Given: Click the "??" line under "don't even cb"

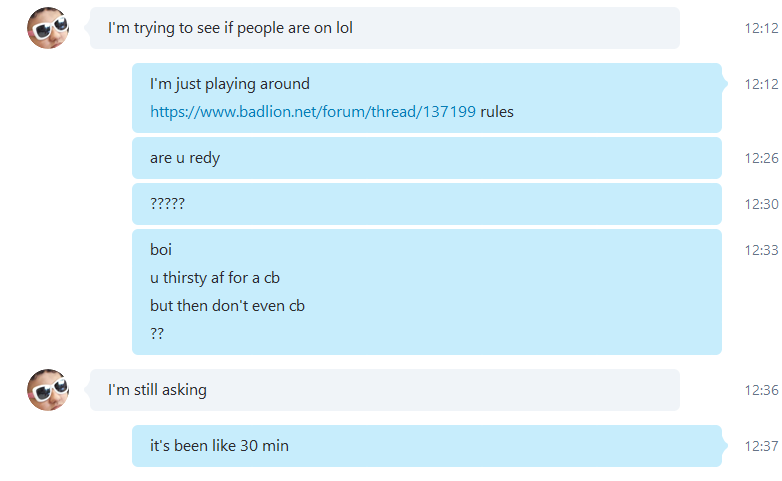Looking at the screenshot, I should pyautogui.click(x=157, y=333).
